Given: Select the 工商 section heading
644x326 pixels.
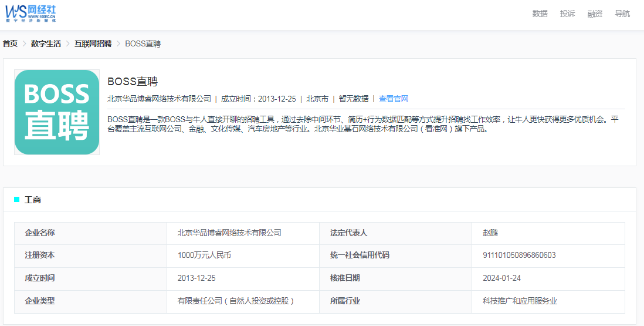Looking at the screenshot, I should [x=33, y=200].
